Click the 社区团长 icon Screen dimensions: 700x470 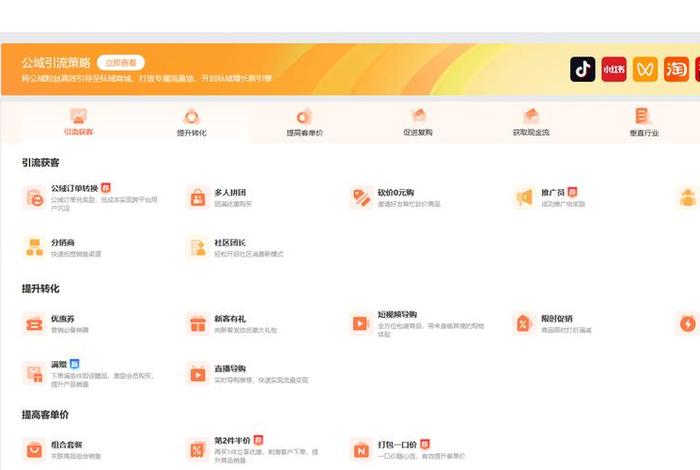(x=198, y=247)
